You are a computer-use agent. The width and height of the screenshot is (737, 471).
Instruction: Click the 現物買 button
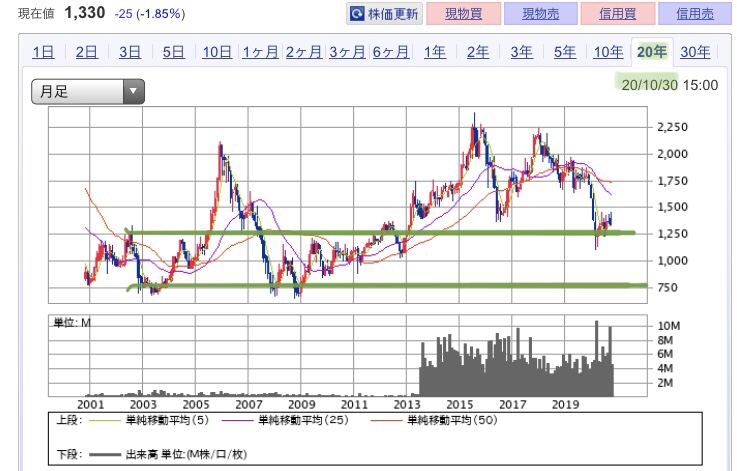(463, 14)
